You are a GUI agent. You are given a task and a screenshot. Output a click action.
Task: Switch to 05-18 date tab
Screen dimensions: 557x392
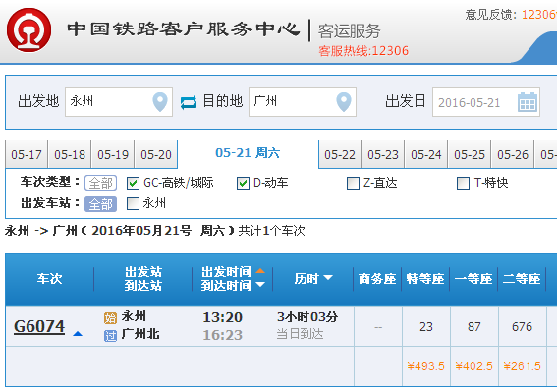click(x=70, y=154)
